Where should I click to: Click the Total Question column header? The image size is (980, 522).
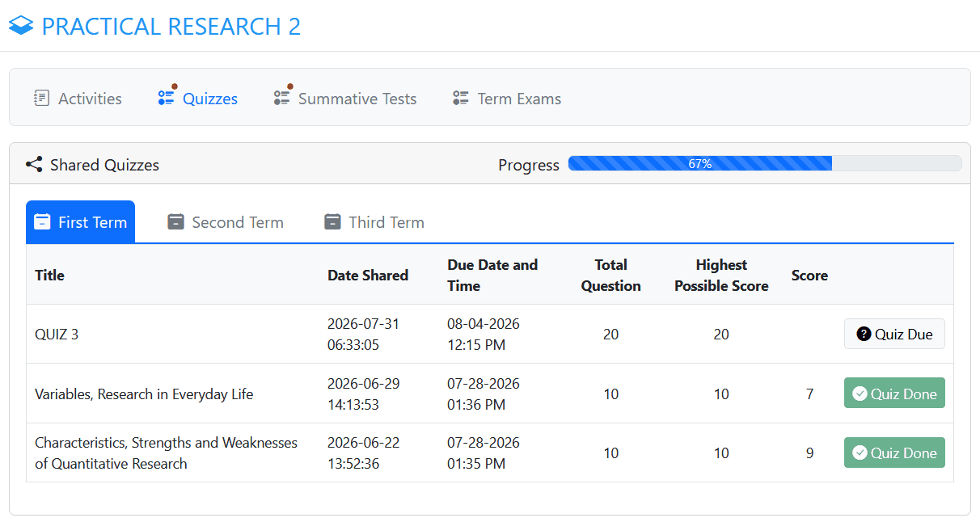611,276
